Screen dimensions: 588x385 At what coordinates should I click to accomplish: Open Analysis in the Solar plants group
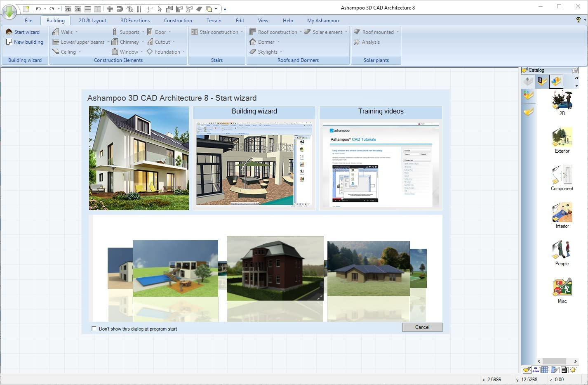(x=367, y=42)
